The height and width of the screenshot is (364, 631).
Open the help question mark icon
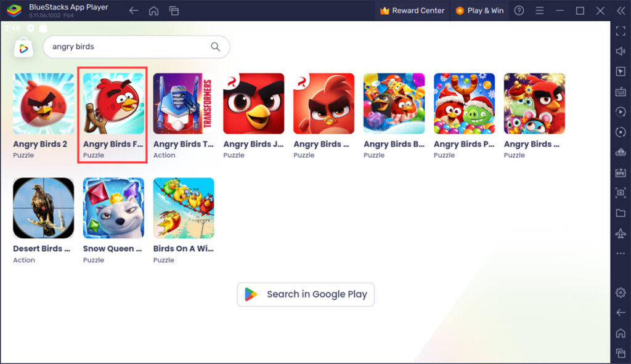(x=519, y=11)
